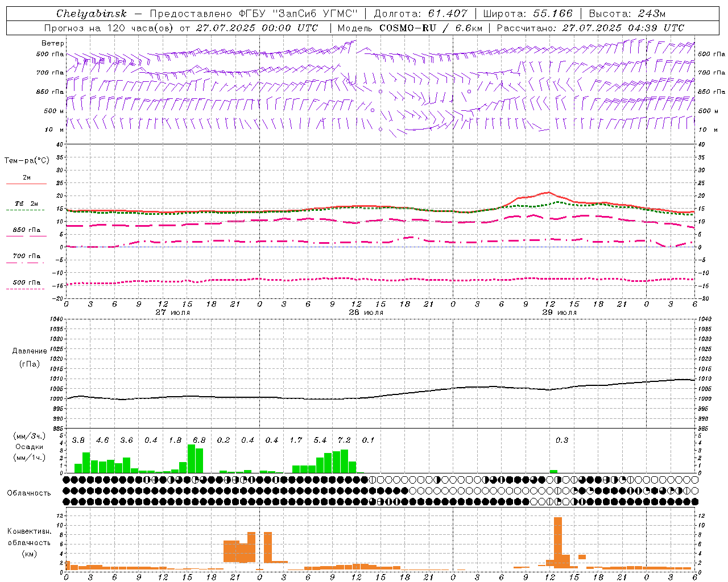This screenshot has width=728, height=582.
Task: Click the 1.7 three-hour precipitation total
Action: pyautogui.click(x=296, y=440)
